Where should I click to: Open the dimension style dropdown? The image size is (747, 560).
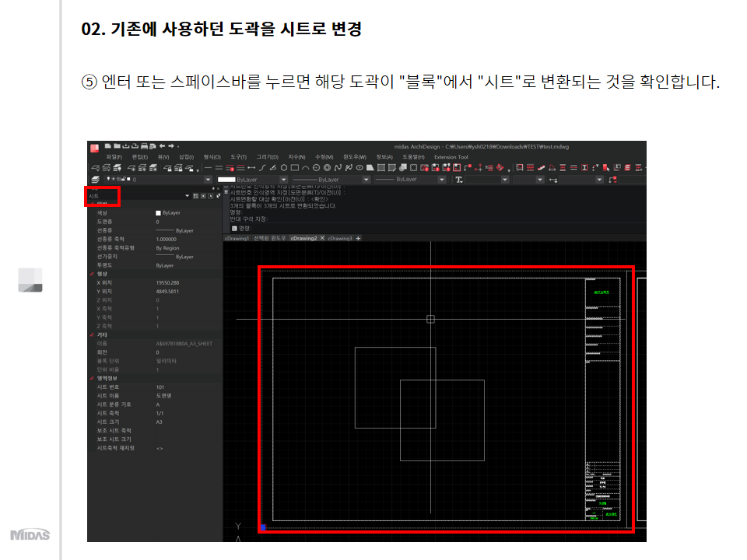coord(599,180)
